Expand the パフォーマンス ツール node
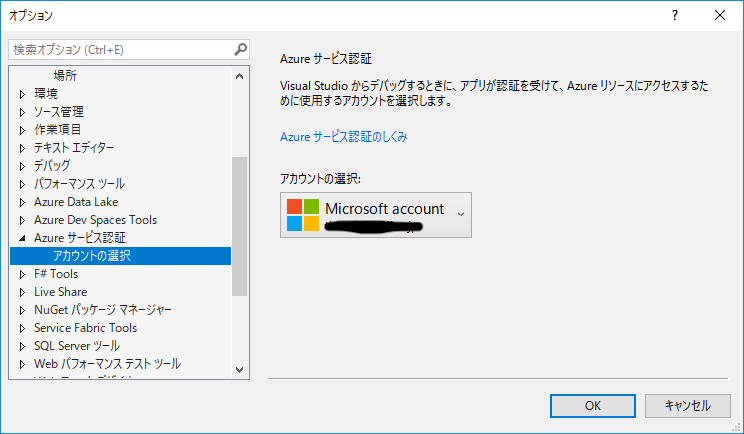 click(x=22, y=185)
